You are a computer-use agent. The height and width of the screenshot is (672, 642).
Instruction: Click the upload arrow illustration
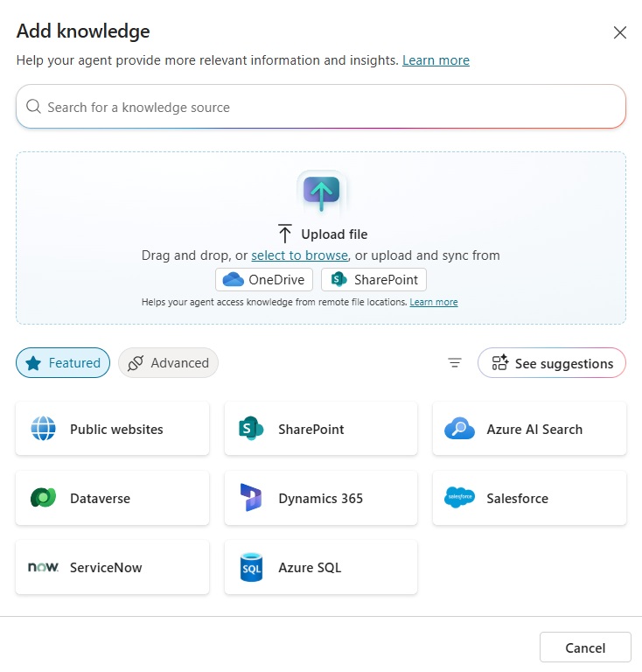pyautogui.click(x=321, y=191)
